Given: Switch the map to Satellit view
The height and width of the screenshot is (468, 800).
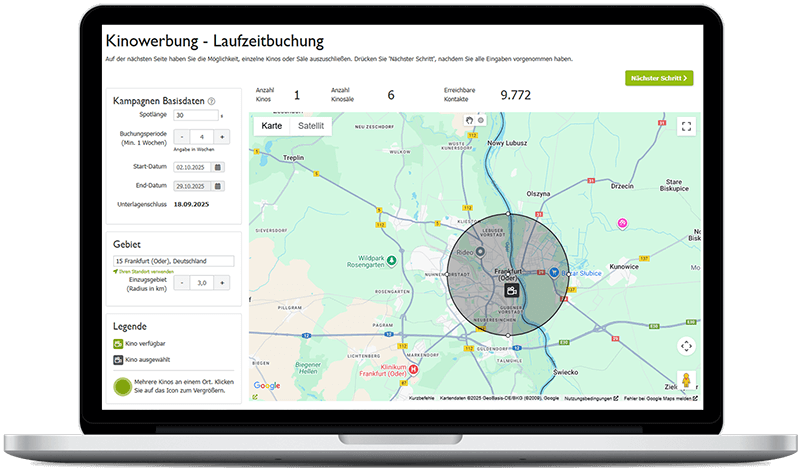Looking at the screenshot, I should coord(311,126).
